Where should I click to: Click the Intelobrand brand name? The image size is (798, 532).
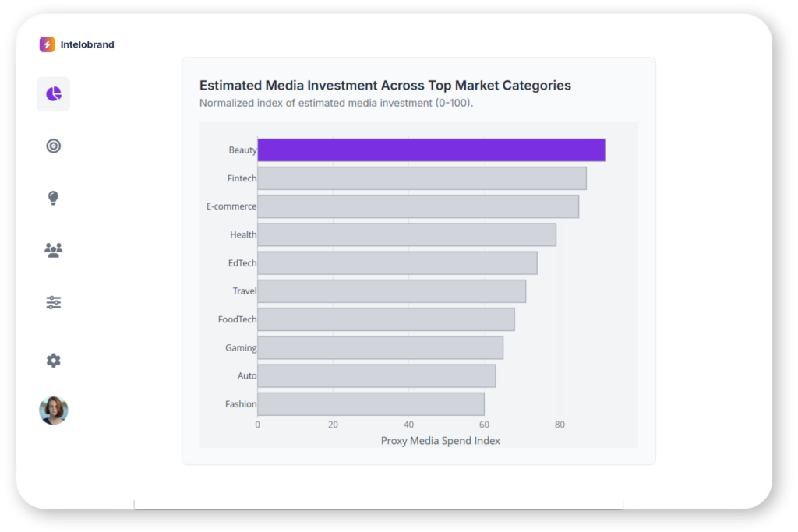87,44
